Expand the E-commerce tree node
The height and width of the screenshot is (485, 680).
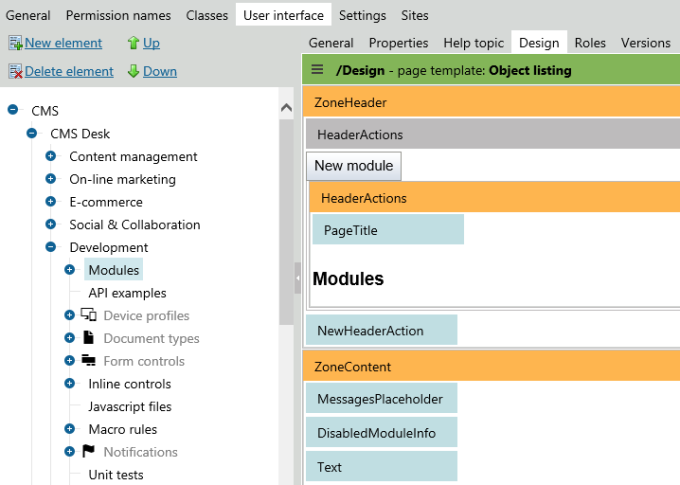click(x=51, y=202)
